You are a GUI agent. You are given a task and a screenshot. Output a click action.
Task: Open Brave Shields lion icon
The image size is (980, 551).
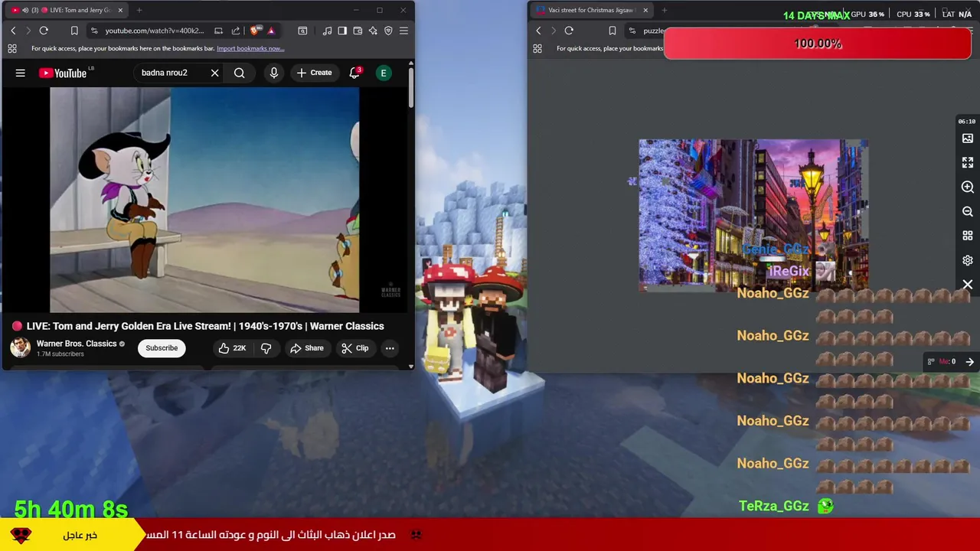click(255, 31)
